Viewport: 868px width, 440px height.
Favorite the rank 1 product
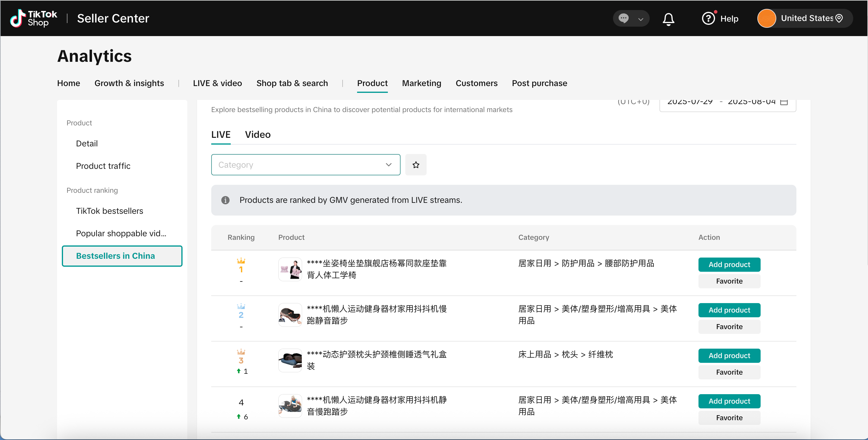click(x=729, y=281)
